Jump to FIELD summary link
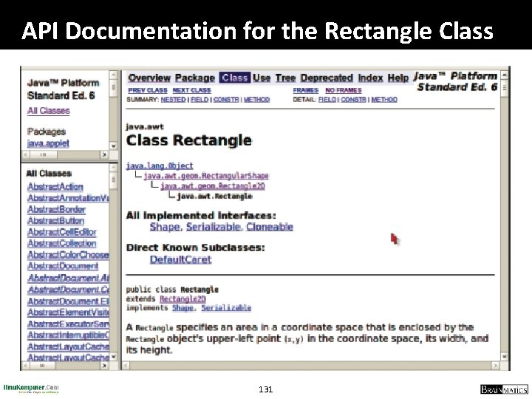Screen dimensions: 532x399 [x=199, y=100]
